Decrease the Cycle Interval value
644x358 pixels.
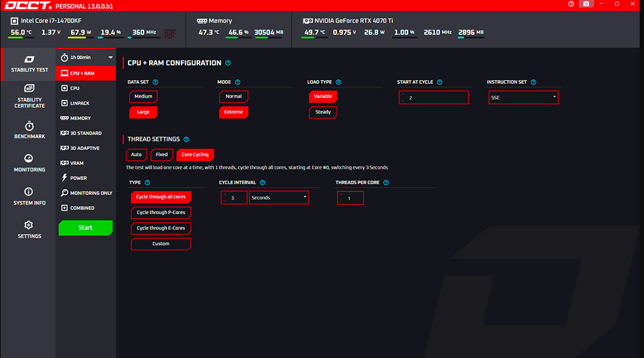225,201
